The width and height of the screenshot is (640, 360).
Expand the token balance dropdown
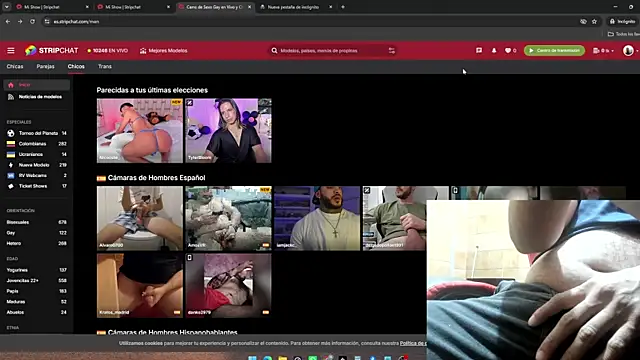[x=603, y=51]
